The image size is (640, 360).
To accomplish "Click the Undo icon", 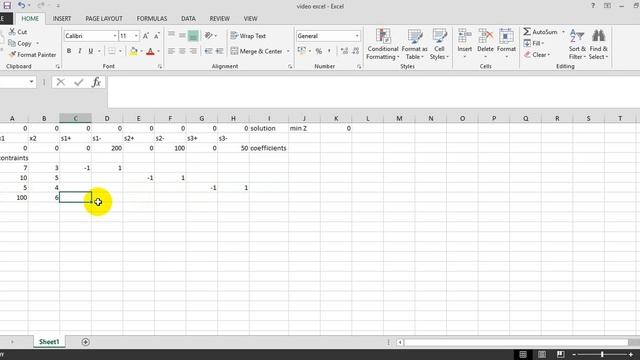I will pos(21,5).
